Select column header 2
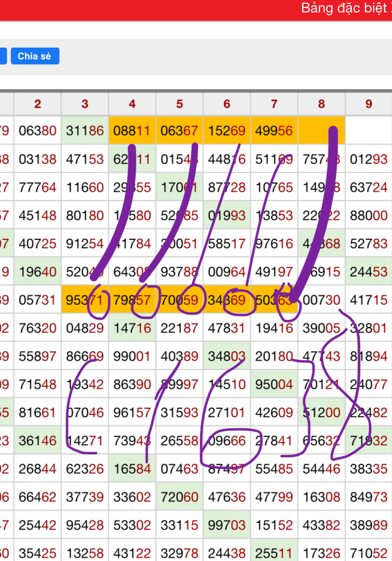The image size is (392, 561). point(38,104)
